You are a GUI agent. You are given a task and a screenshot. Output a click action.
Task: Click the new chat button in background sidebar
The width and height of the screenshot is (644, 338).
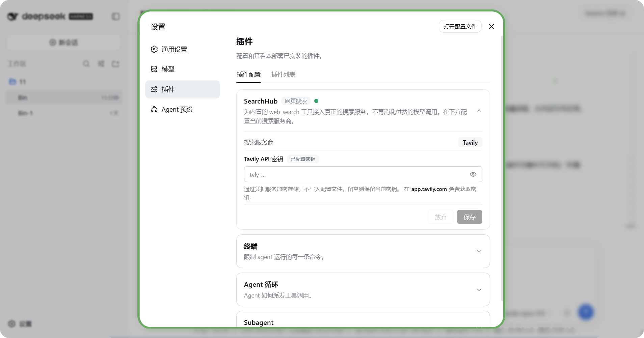coord(64,43)
